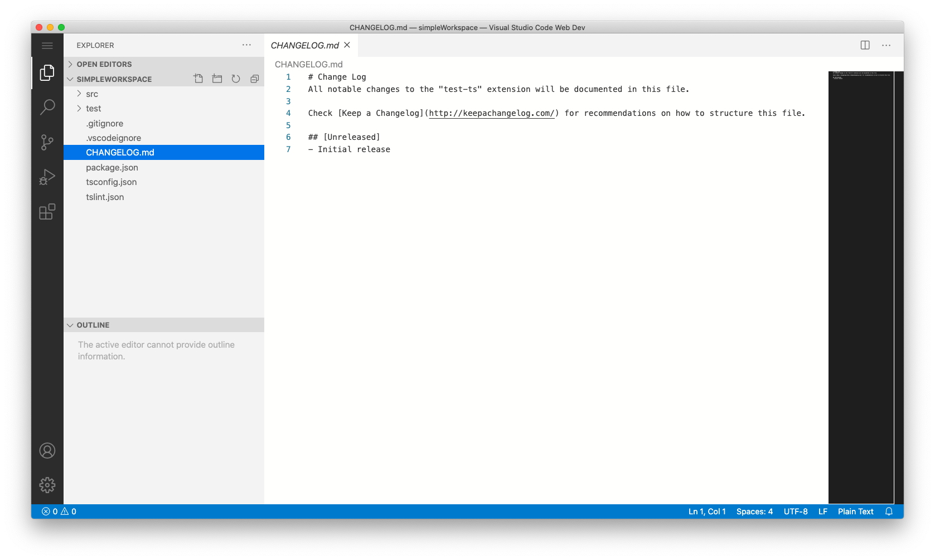Open notifications bell in status bar
The height and width of the screenshot is (560, 935).
click(889, 512)
